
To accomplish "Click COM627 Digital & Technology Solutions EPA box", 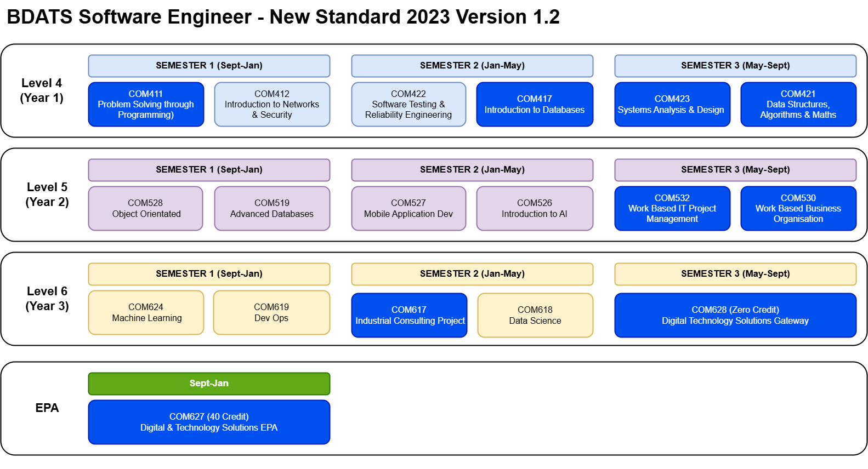I will pyautogui.click(x=209, y=422).
